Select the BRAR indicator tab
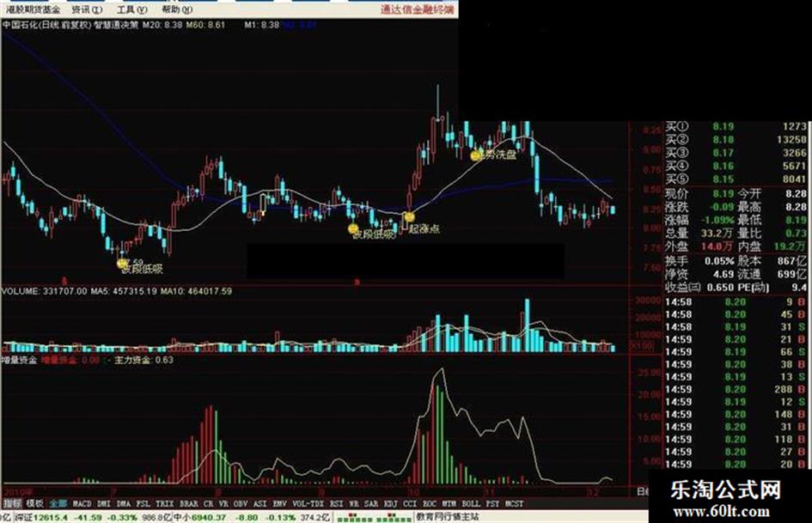812x523 pixels. click(x=189, y=503)
